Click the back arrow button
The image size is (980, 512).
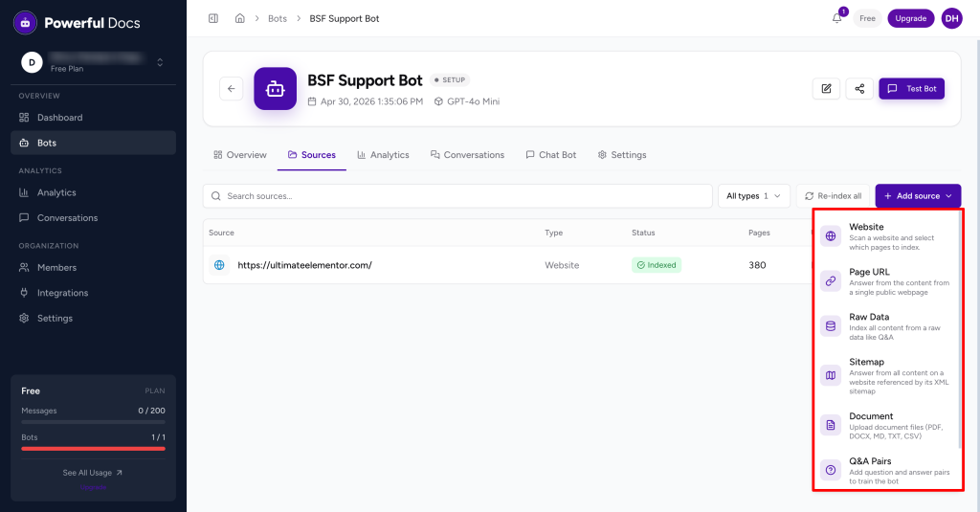232,89
